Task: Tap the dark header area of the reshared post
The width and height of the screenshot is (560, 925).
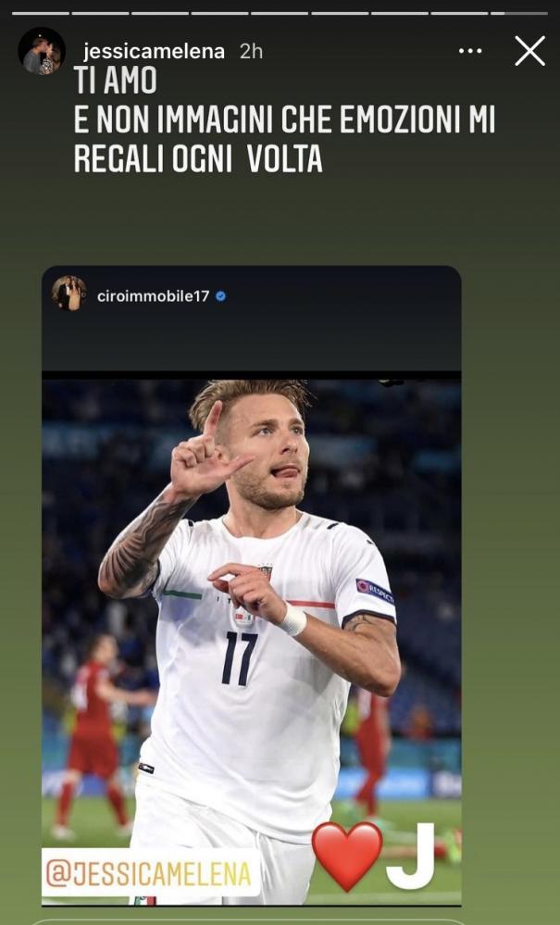Action: [251, 319]
